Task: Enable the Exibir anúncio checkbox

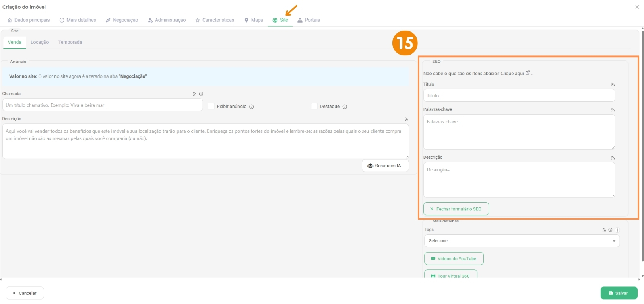Action: (x=211, y=107)
